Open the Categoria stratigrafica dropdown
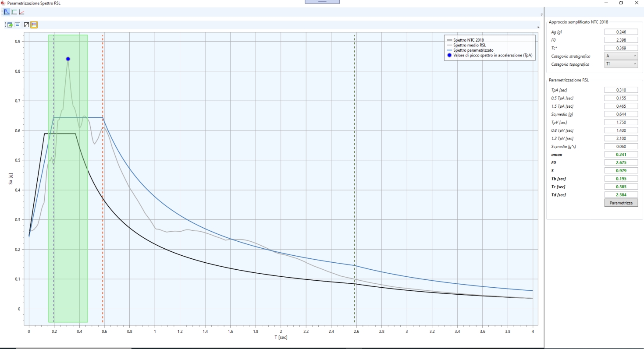This screenshot has width=644, height=349. point(621,56)
